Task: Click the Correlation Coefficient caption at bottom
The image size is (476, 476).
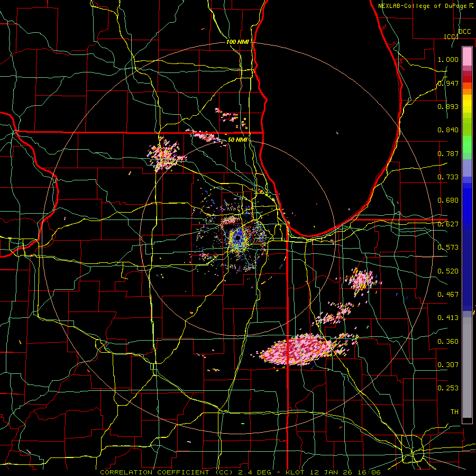Action: [241, 472]
